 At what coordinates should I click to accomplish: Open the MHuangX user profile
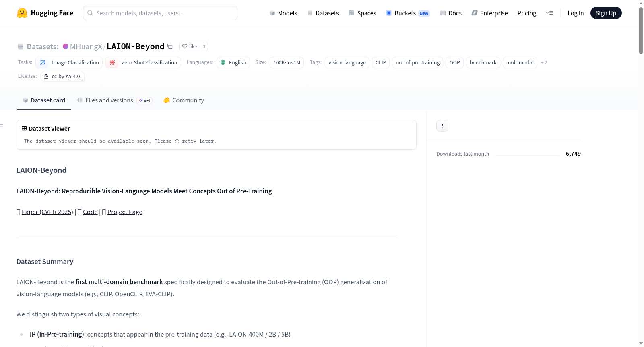click(x=86, y=46)
